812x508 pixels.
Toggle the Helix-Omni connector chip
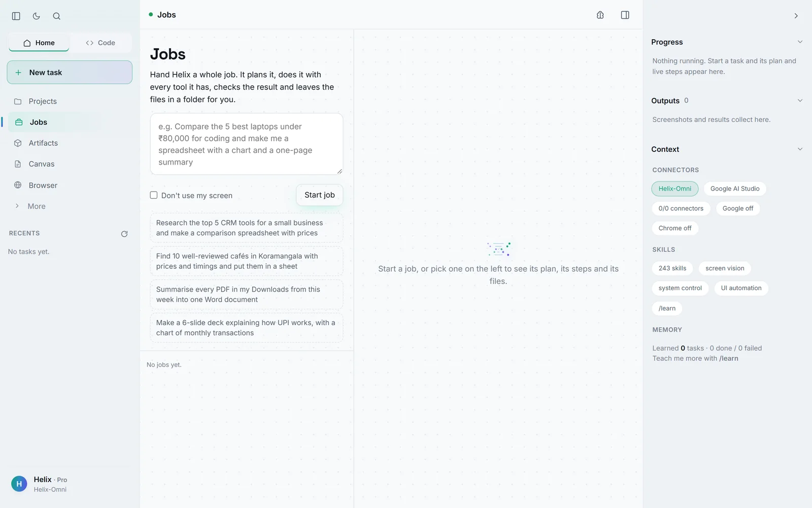pyautogui.click(x=674, y=188)
